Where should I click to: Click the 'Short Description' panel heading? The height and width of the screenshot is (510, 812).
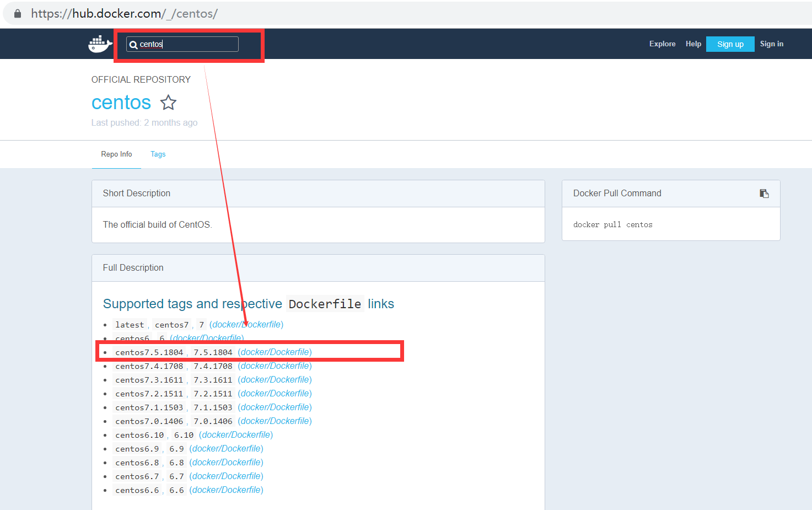pos(137,194)
